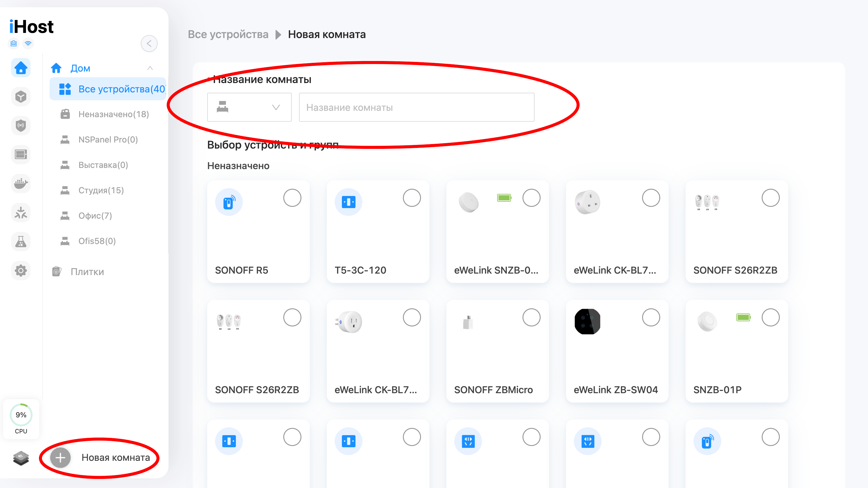Select the first-row eWeLink CK-BL7... device
The height and width of the screenshot is (488, 868).
[651, 198]
